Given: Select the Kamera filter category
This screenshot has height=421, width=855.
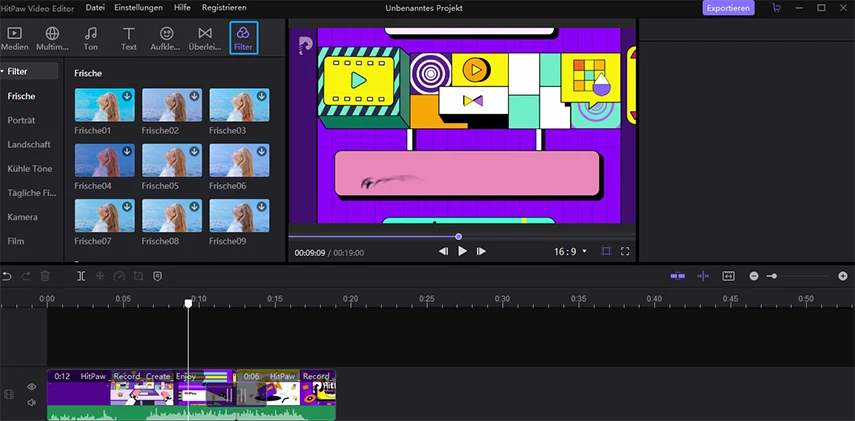Looking at the screenshot, I should click(22, 217).
